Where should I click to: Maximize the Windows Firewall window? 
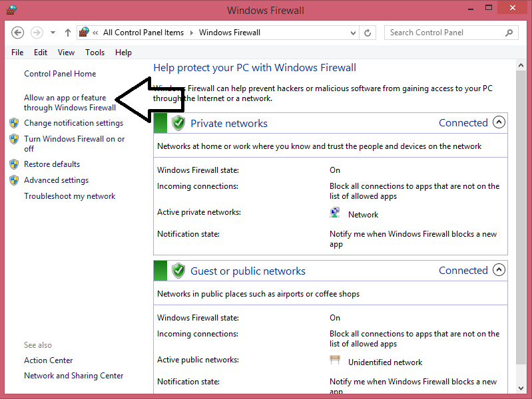489,8
